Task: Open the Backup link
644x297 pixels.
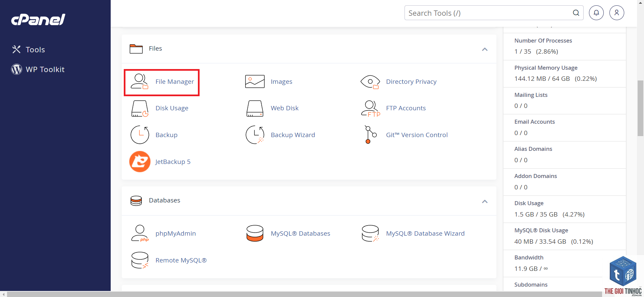Action: tap(166, 135)
